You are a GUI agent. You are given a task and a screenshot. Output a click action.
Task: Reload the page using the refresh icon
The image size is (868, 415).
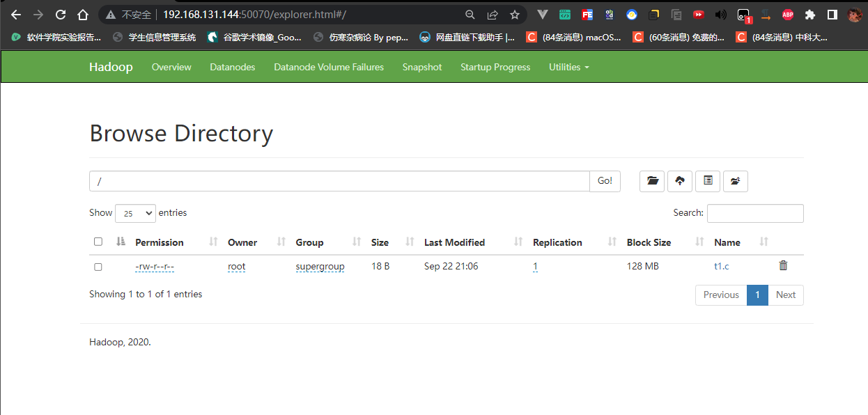click(x=61, y=15)
